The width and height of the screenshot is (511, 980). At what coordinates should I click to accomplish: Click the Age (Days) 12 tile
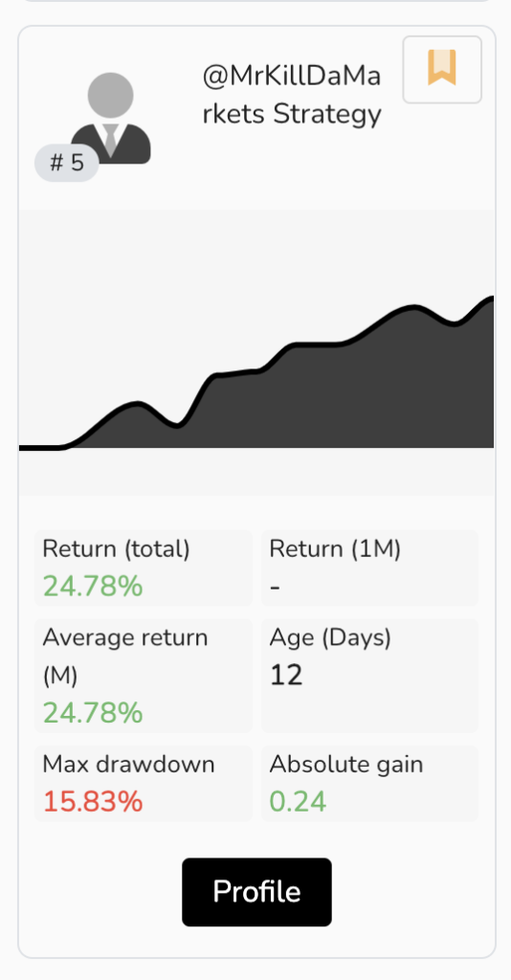click(x=369, y=676)
